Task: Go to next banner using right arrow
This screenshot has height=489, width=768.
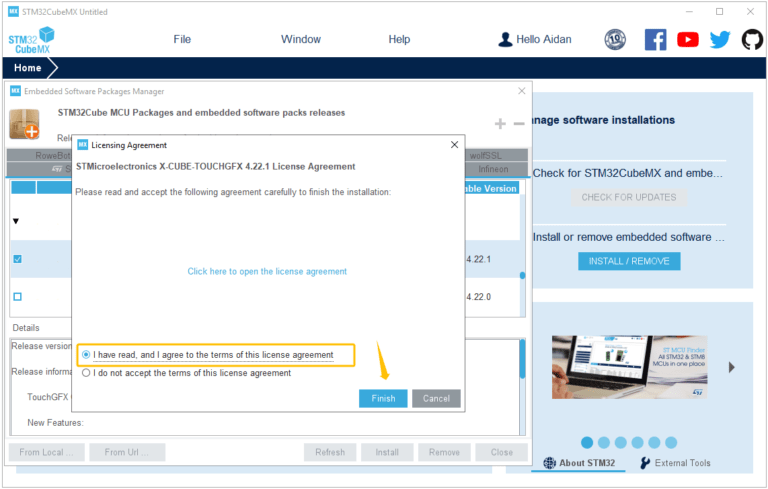Action: (731, 367)
